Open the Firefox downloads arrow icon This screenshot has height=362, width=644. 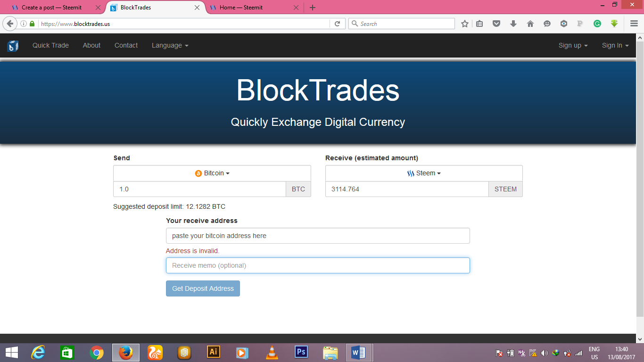(513, 24)
